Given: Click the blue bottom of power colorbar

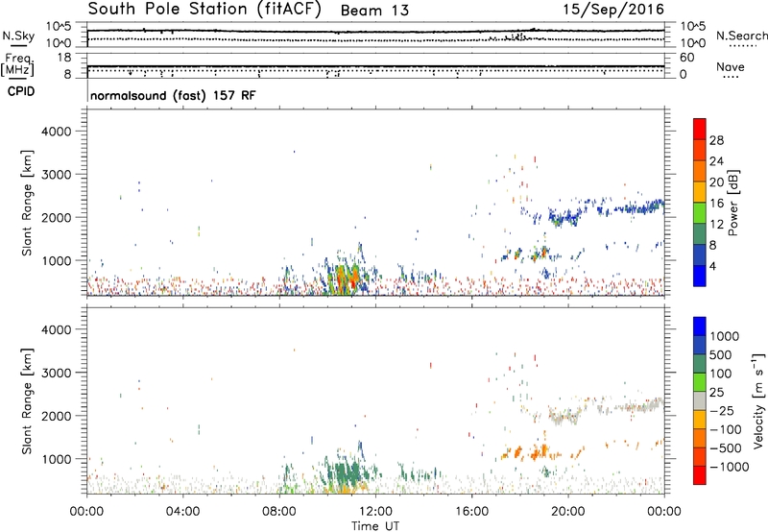Looking at the screenshot, I should tap(700, 276).
